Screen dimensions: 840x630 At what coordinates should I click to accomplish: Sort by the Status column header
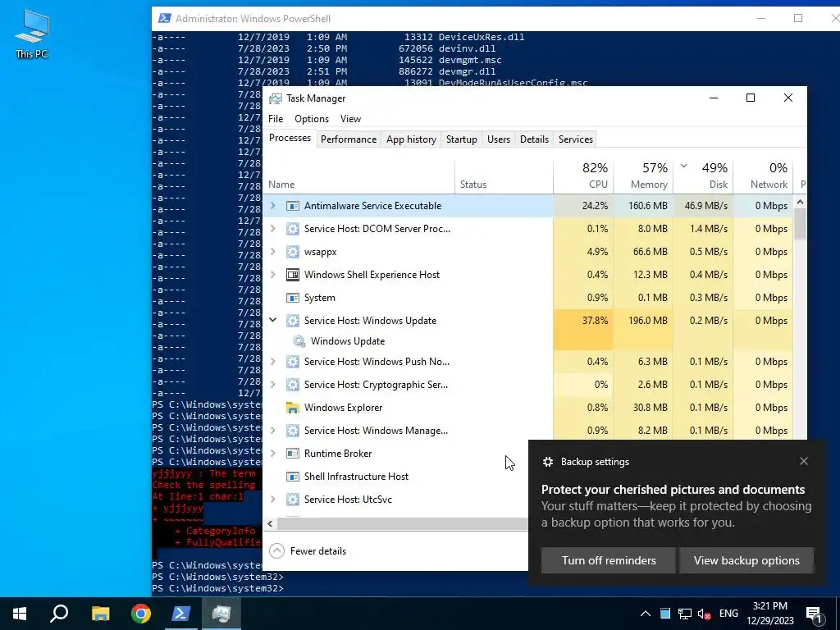tap(504, 176)
